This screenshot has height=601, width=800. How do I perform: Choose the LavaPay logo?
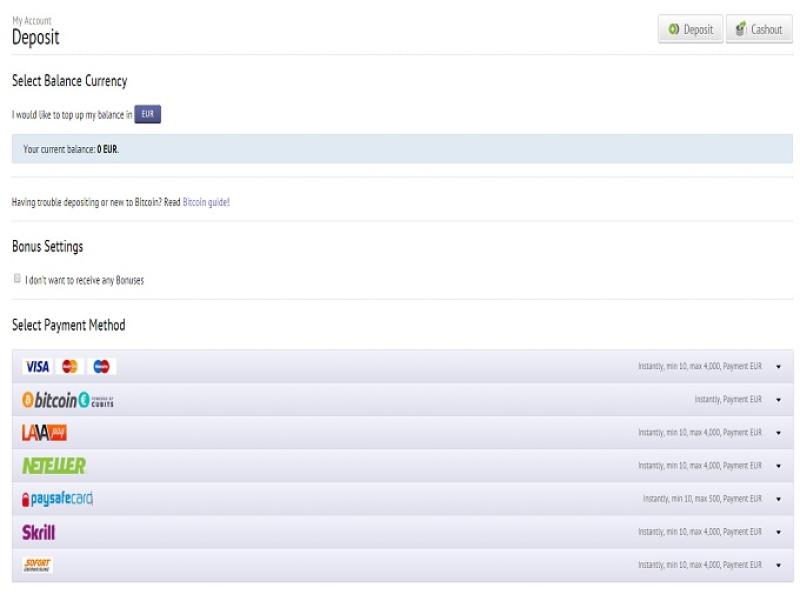pyautogui.click(x=44, y=433)
